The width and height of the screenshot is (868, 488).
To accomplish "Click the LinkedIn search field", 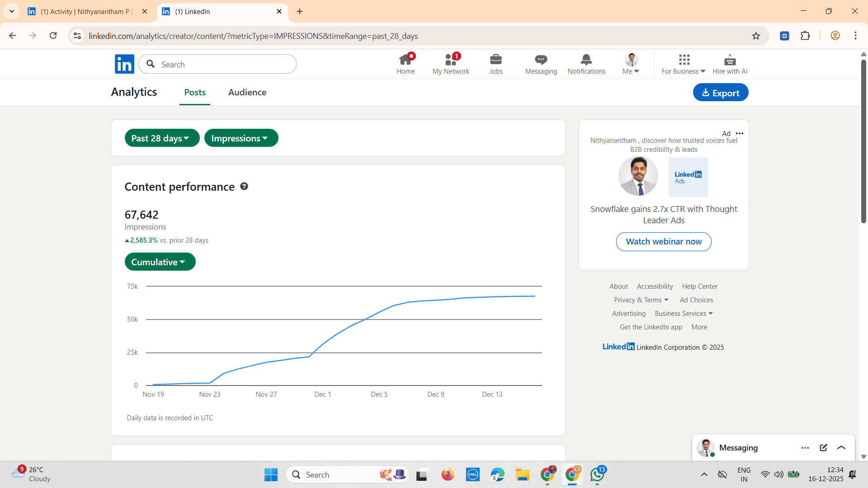I will point(217,64).
